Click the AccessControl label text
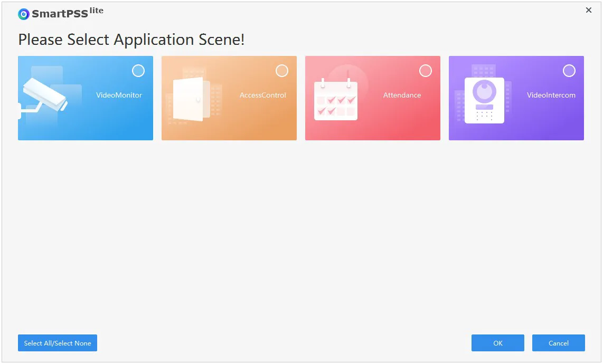The image size is (603, 364). point(263,95)
